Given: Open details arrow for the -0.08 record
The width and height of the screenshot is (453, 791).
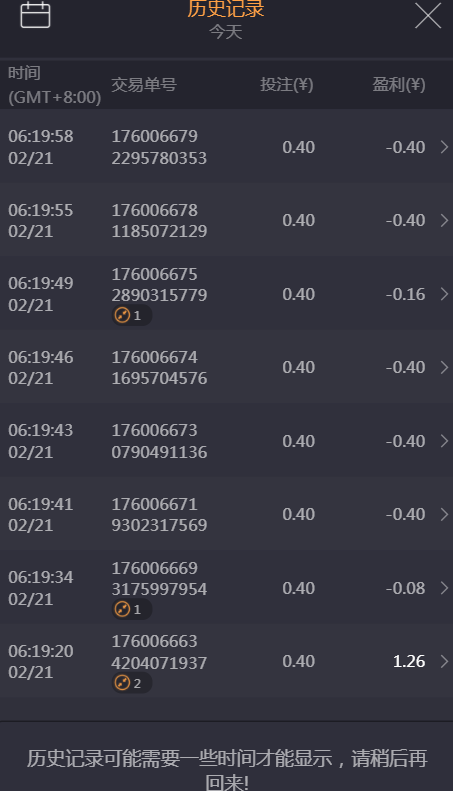Looking at the screenshot, I should [x=444, y=588].
